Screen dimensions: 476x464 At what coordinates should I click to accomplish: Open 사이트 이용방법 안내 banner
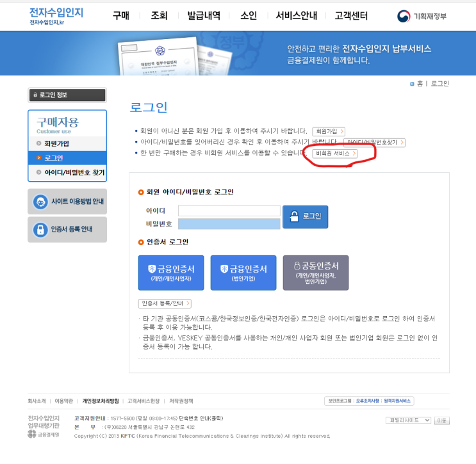pos(67,202)
